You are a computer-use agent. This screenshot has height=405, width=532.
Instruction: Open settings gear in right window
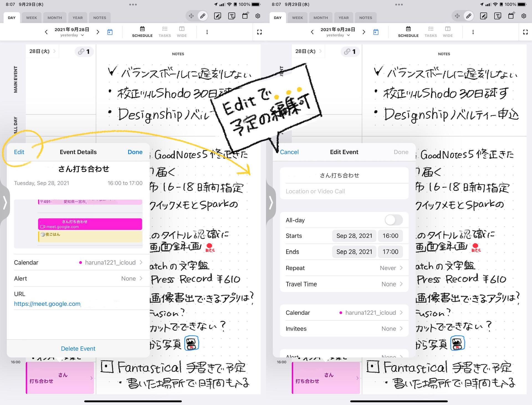tap(524, 16)
